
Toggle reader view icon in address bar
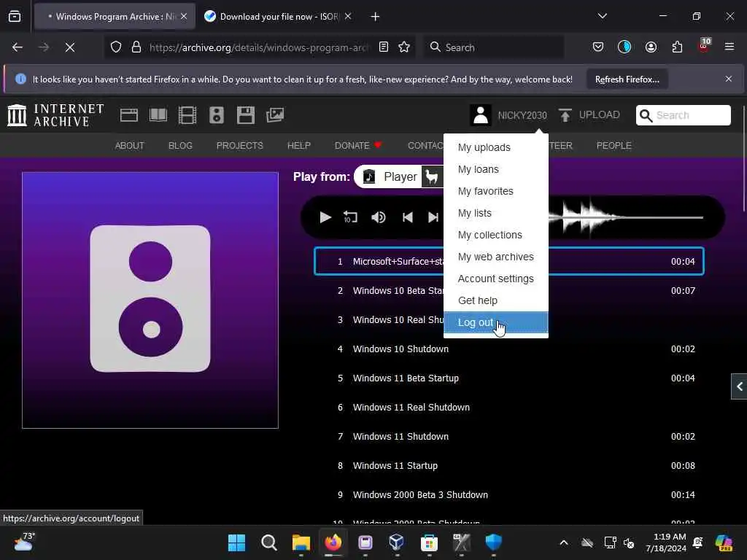coord(384,47)
